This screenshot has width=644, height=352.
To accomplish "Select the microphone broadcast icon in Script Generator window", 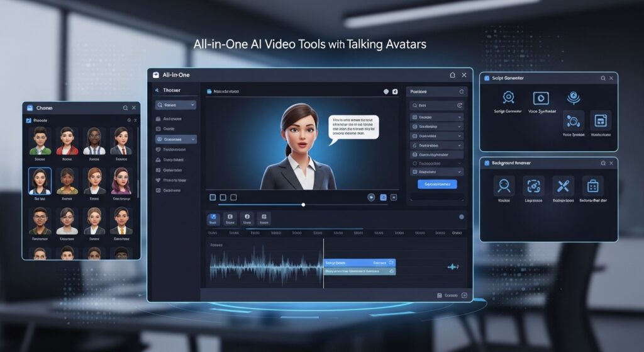I will point(574,98).
